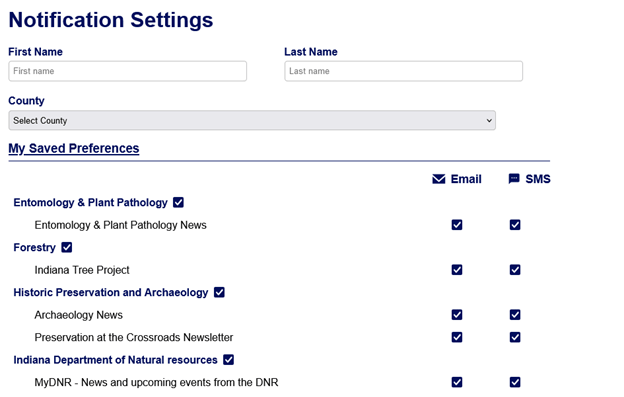This screenshot has height=397, width=624.
Task: Click the Email envelope icon
Action: [x=439, y=179]
